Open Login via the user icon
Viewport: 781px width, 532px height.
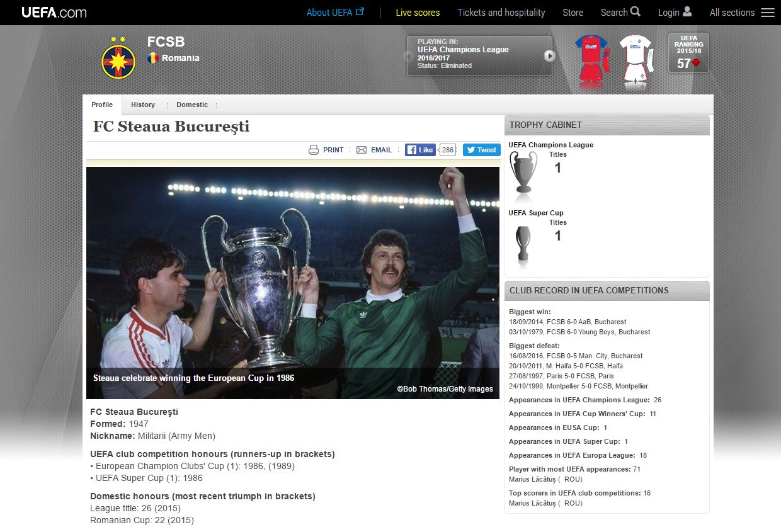pos(687,12)
